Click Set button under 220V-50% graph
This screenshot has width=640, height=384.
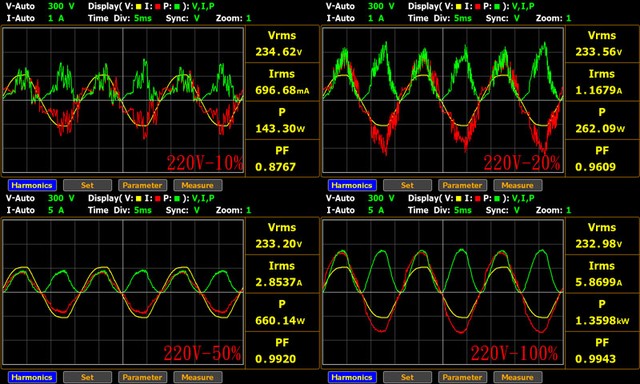point(87,377)
